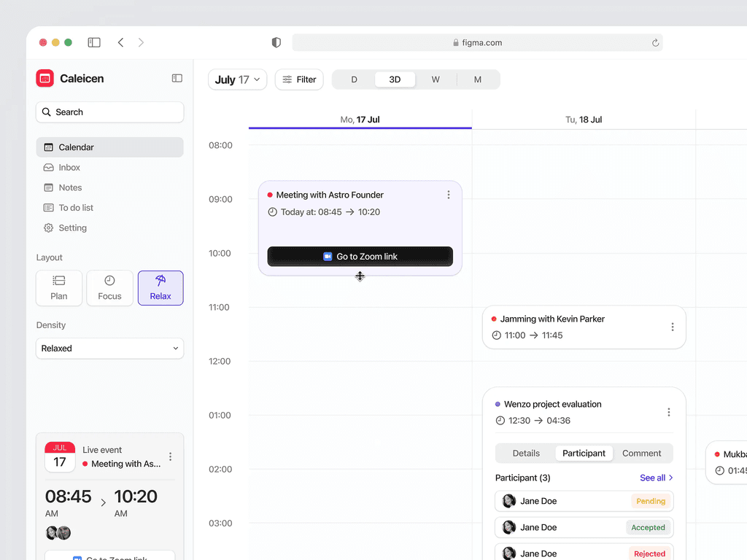Open options for Meeting with Astro Founder

tap(449, 195)
